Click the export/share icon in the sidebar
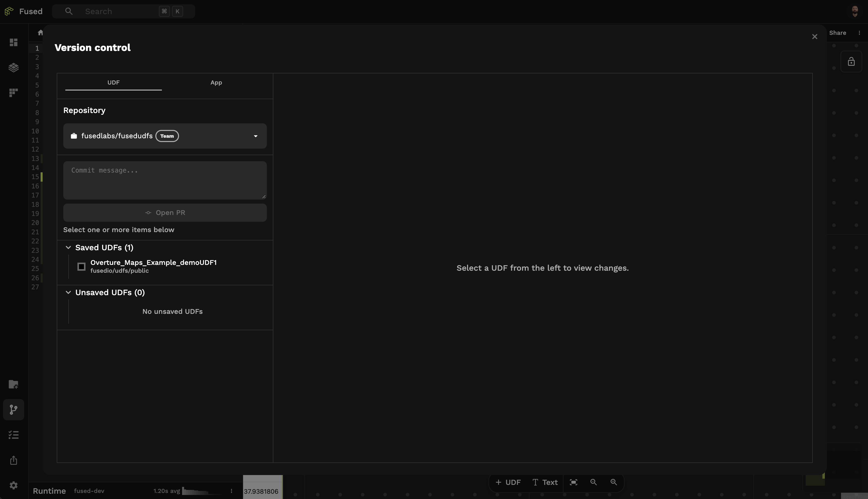Image resolution: width=868 pixels, height=499 pixels. (14, 460)
